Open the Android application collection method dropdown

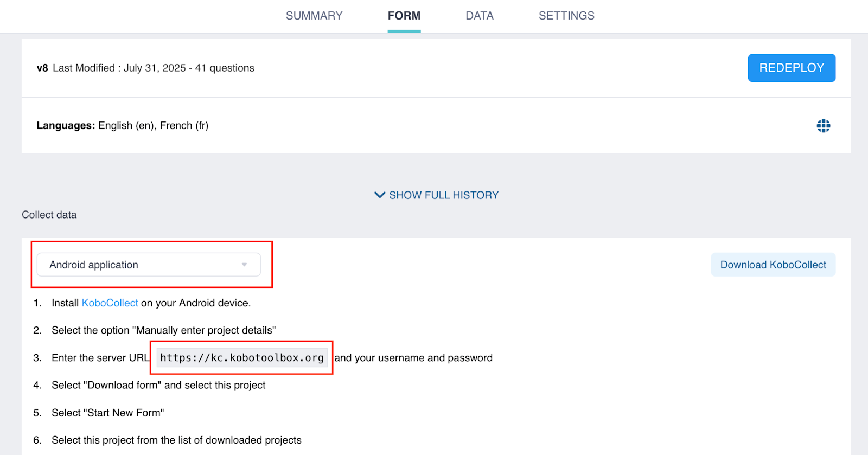[x=148, y=265]
